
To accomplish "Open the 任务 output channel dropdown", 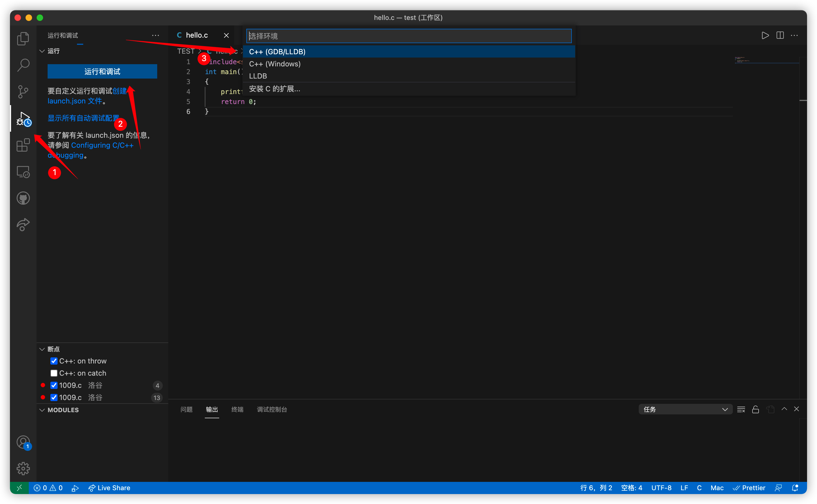I will 685,409.
